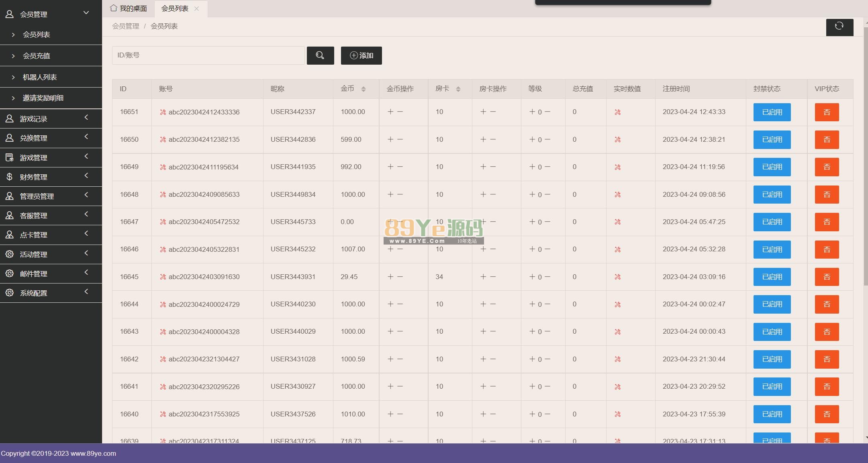
Task: Click the search magnifier button
Action: (x=320, y=55)
